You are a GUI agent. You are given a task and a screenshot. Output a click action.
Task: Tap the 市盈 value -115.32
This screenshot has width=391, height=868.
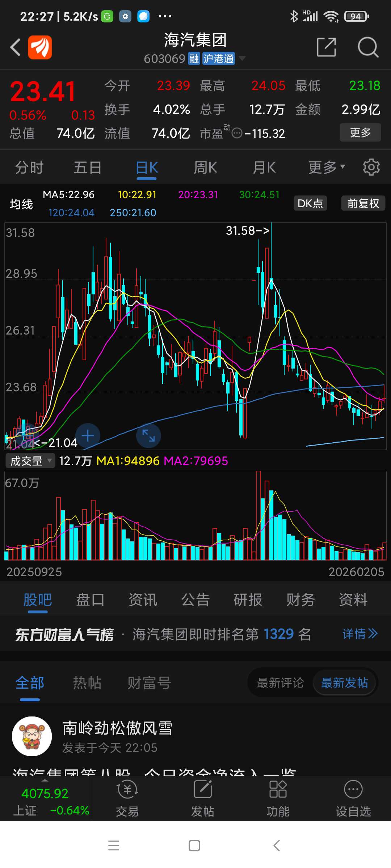[265, 134]
